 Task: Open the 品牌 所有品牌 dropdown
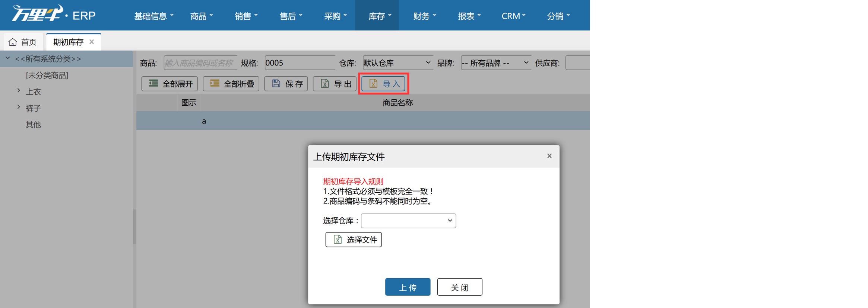(496, 63)
